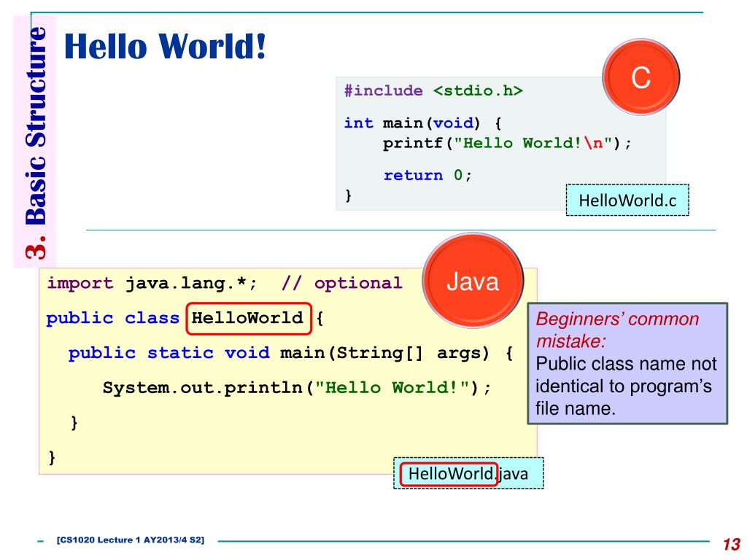Click the boxed HelloWorld class name
Image resolution: width=747 pixels, height=560 pixels.
(x=248, y=318)
